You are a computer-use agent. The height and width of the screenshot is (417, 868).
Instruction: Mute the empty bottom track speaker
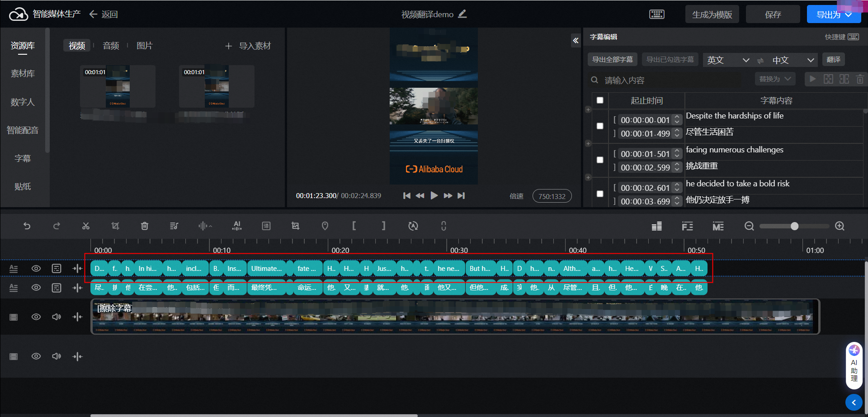point(57,356)
